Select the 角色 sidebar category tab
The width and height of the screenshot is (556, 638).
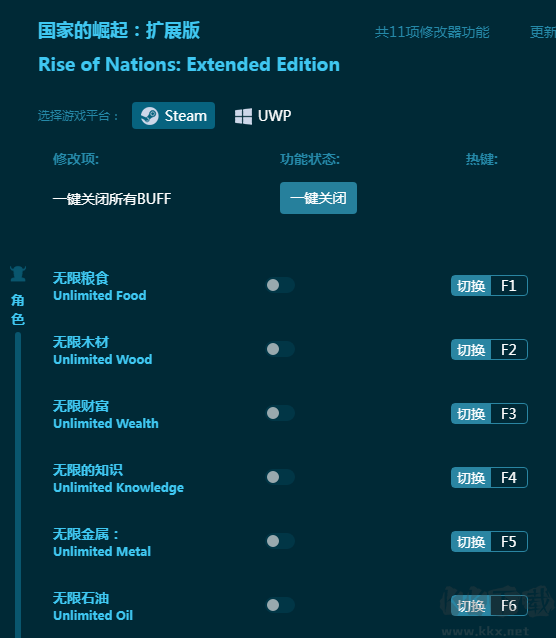18,310
